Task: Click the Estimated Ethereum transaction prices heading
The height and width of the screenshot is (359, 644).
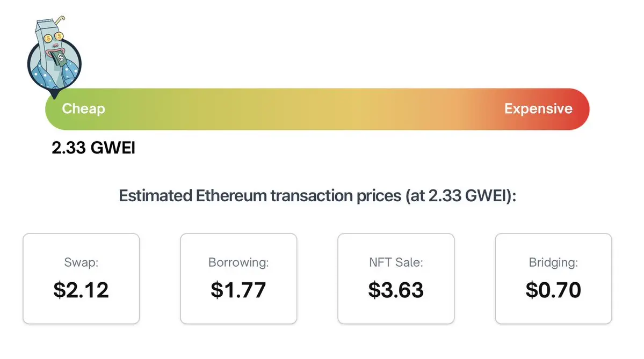Action: click(317, 196)
